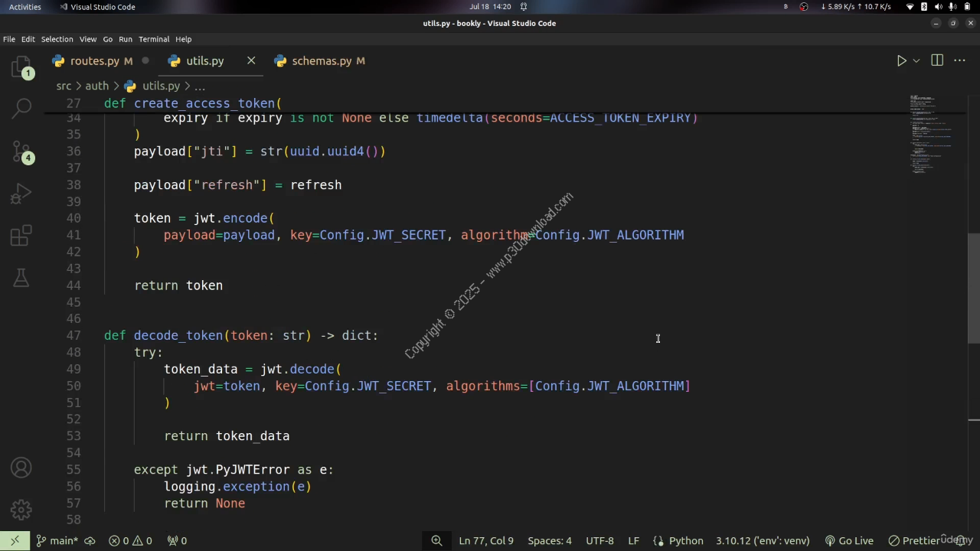The image size is (980, 551).
Task: Expand the run options dropdown arrow
Action: point(916,60)
